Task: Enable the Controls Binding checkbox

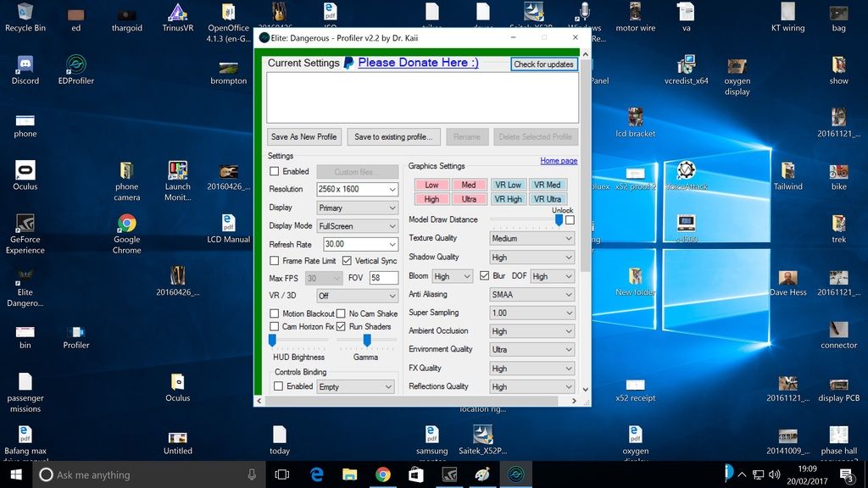Action: pyautogui.click(x=278, y=386)
